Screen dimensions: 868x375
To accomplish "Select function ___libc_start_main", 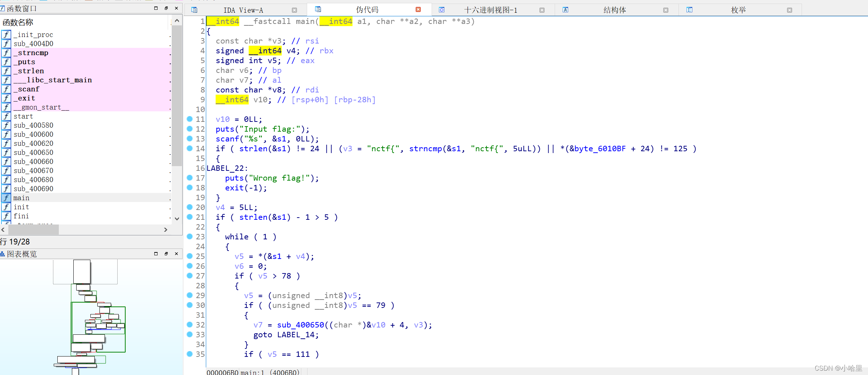I will [53, 80].
